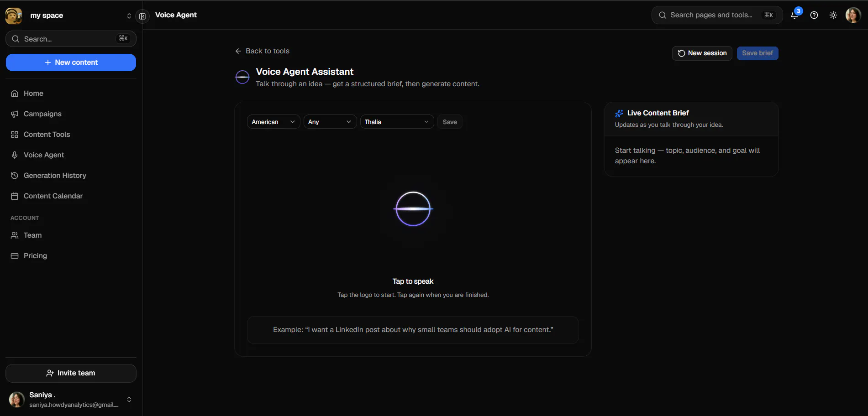The width and height of the screenshot is (868, 416).
Task: Click the Voice Agent Assistant logo icon
Action: pos(242,77)
